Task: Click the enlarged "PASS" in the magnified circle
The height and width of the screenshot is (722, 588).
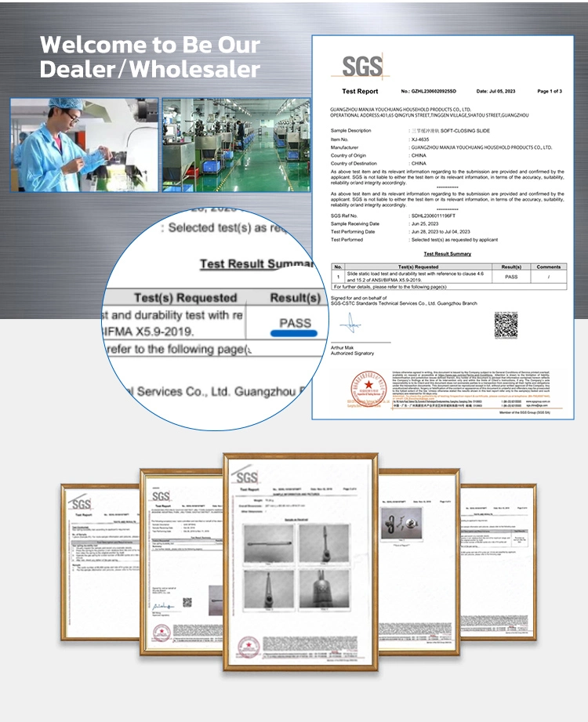Action: coord(295,323)
